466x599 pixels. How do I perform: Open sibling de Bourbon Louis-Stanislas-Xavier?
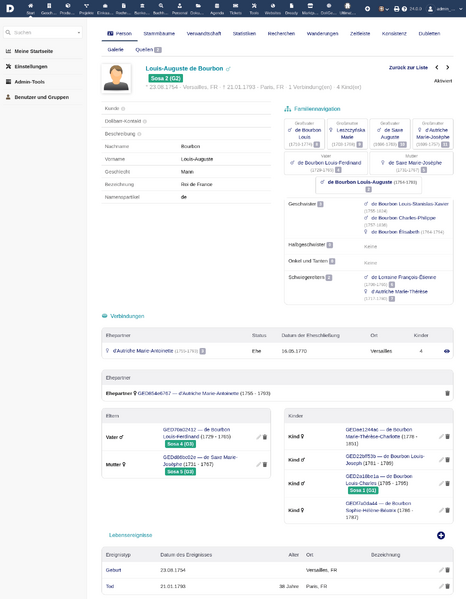click(410, 204)
